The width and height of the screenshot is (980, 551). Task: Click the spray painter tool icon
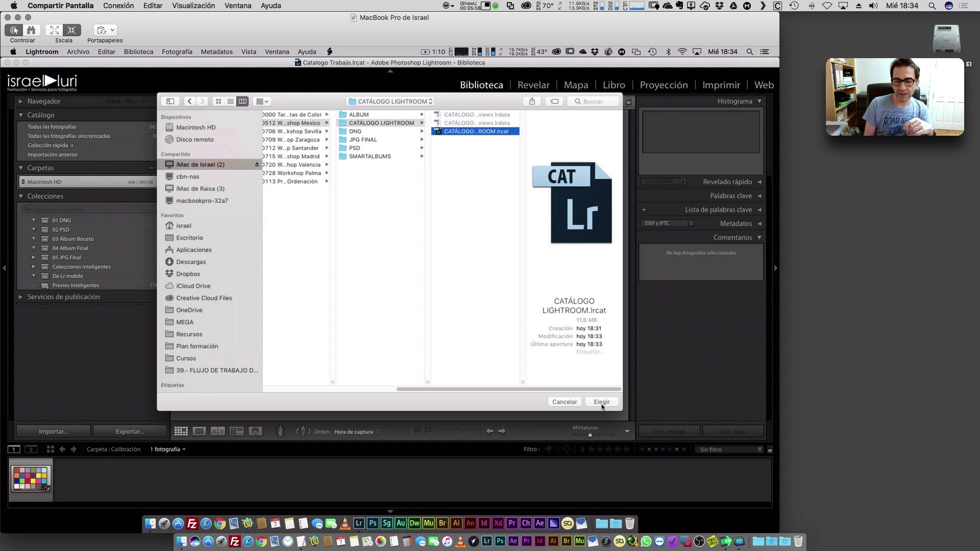click(x=280, y=432)
